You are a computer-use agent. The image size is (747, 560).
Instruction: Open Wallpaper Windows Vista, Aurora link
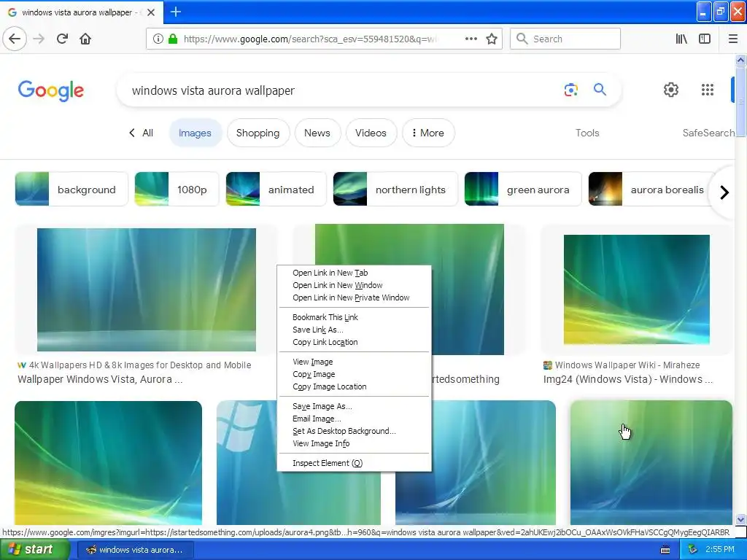(100, 379)
